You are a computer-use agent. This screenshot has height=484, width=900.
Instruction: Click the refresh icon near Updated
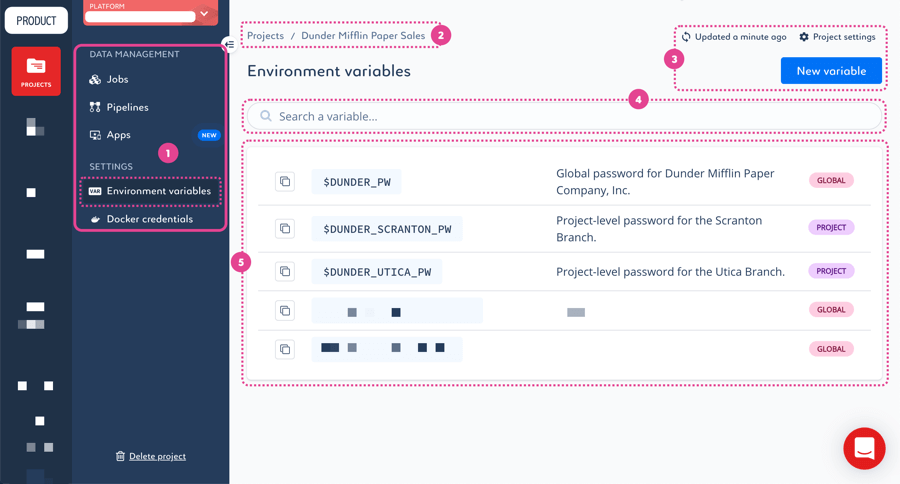coord(686,37)
